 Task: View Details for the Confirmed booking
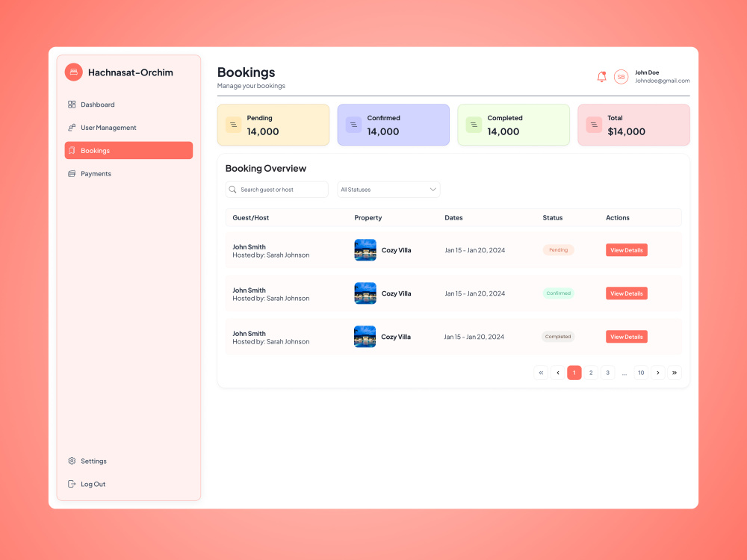(627, 293)
